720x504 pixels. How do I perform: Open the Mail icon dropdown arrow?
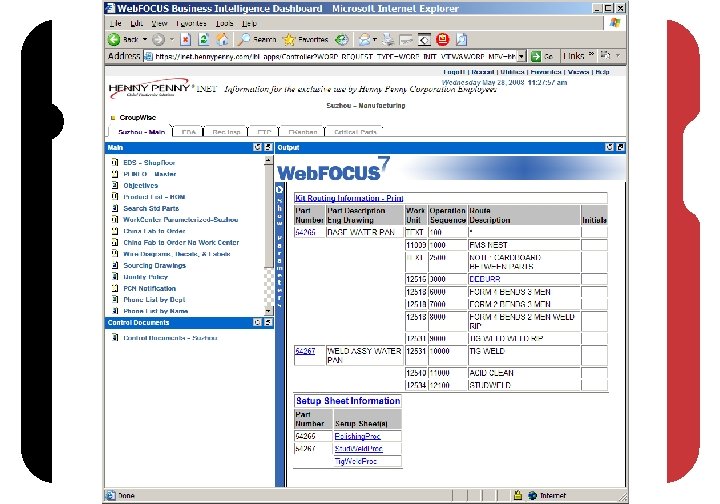click(x=375, y=40)
